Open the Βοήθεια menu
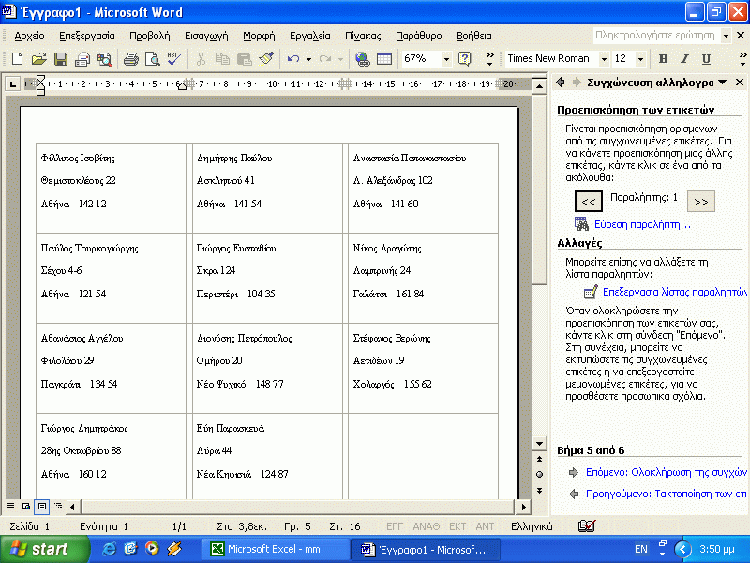Viewport: 750px width, 563px height. pyautogui.click(x=474, y=36)
